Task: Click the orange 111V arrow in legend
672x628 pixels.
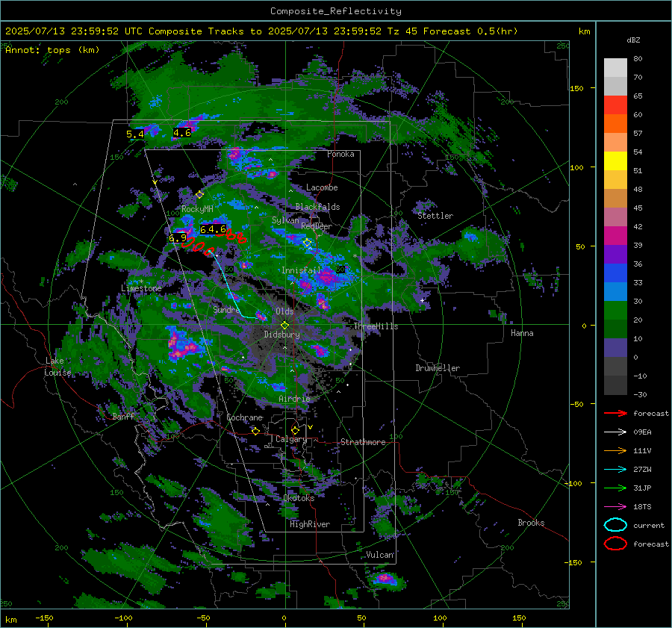Action: 615,450
